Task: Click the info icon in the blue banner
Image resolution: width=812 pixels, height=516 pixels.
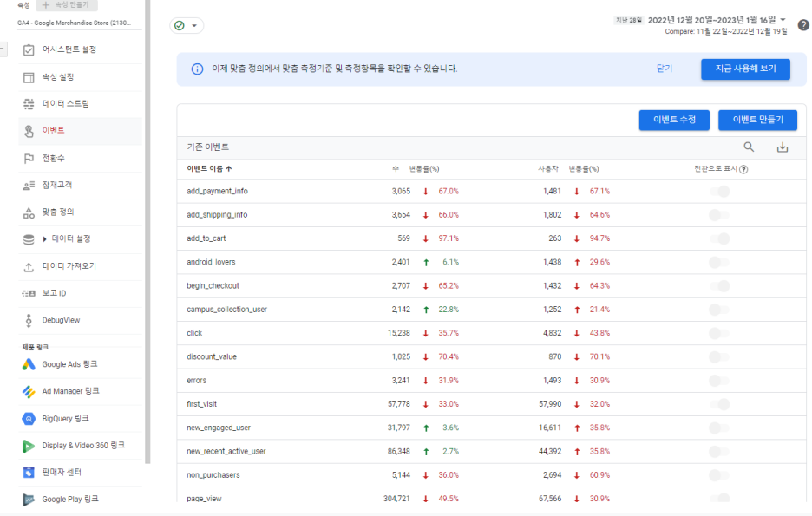Action: point(197,69)
